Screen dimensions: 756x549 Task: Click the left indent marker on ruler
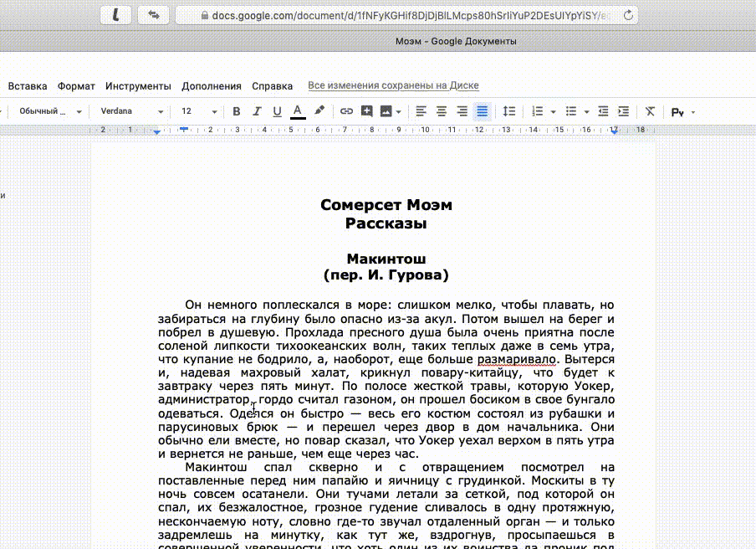156,131
